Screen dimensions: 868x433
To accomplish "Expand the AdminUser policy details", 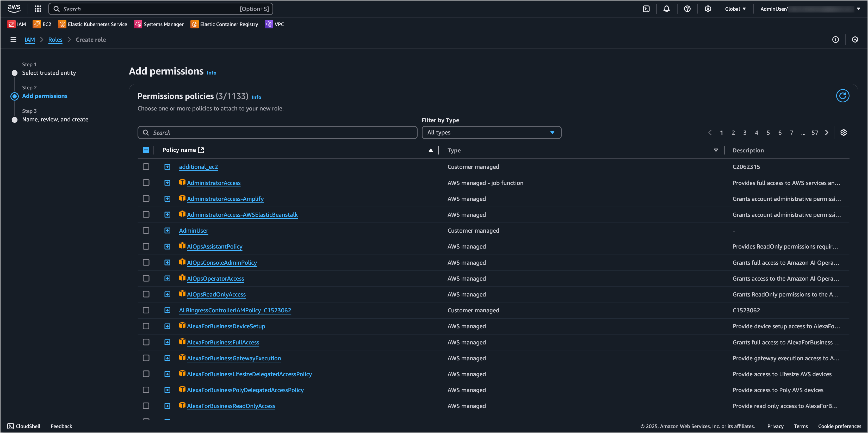I will click(168, 231).
